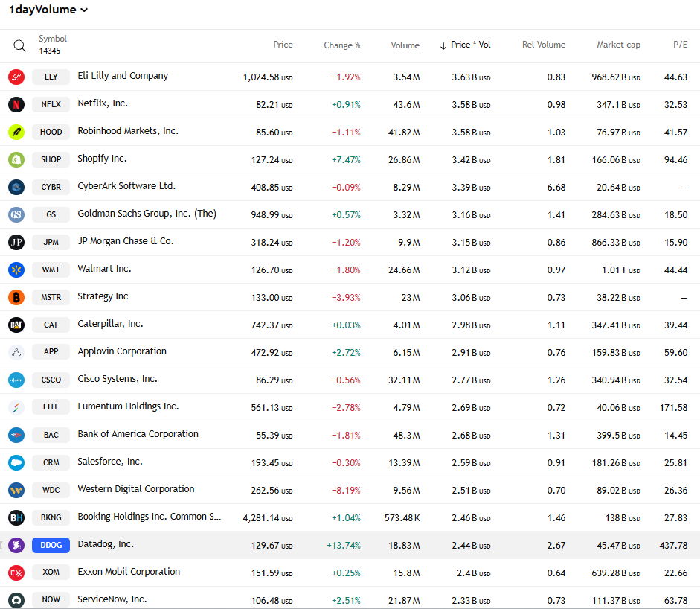Open the HOOD ticker badge
700x609 pixels.
click(x=51, y=133)
